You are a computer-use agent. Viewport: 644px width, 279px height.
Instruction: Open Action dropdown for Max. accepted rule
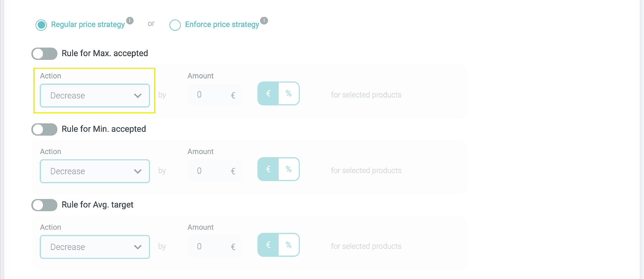pyautogui.click(x=95, y=96)
